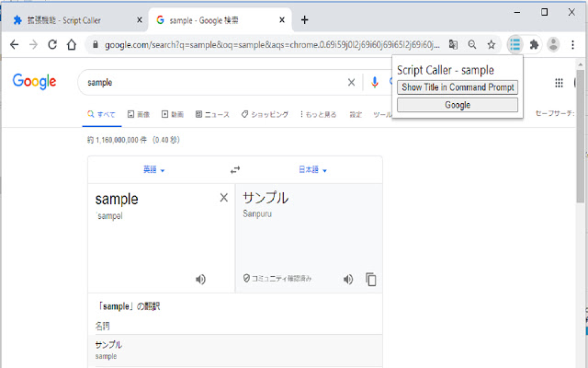Viewport: 588px width, 368px height.
Task: Clear the Google search box text
Action: click(350, 83)
